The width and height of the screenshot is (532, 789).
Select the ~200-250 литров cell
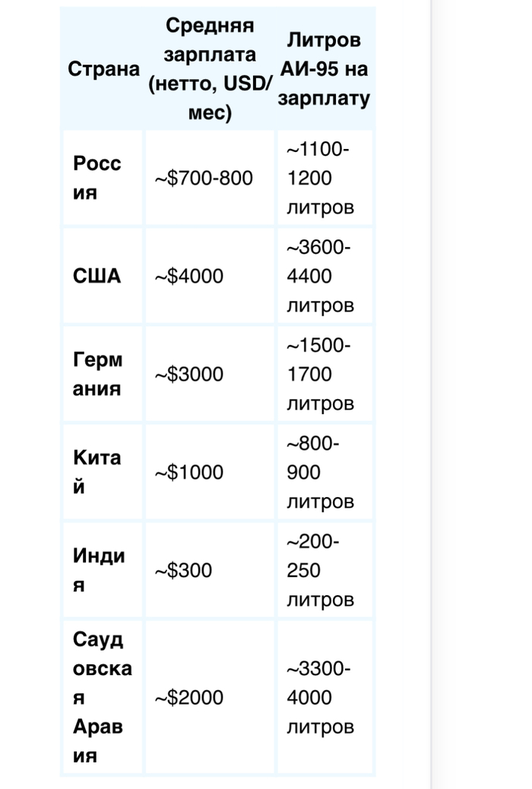coord(320,570)
